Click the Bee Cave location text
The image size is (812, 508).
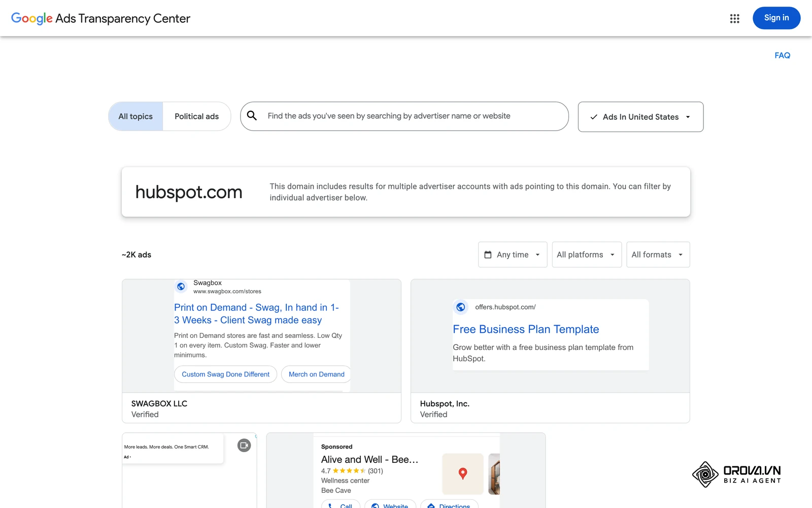(x=336, y=490)
